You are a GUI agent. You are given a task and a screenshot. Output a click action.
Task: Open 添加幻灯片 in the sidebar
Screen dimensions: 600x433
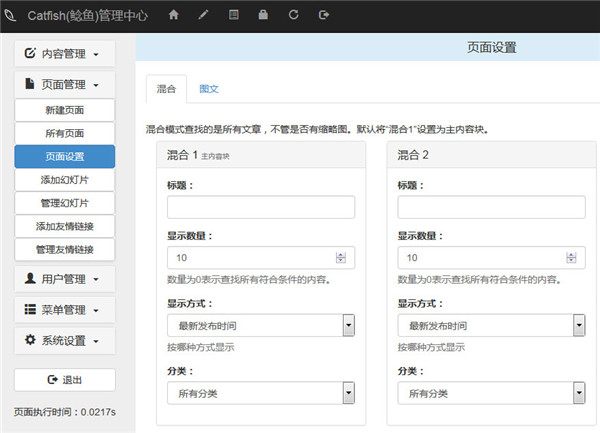(x=64, y=179)
